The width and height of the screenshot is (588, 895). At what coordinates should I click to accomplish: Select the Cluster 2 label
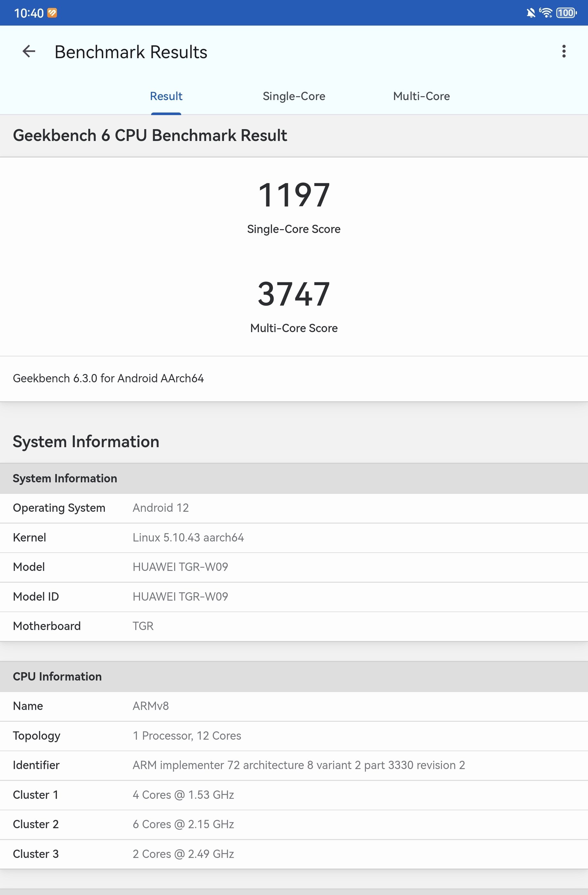pos(36,824)
